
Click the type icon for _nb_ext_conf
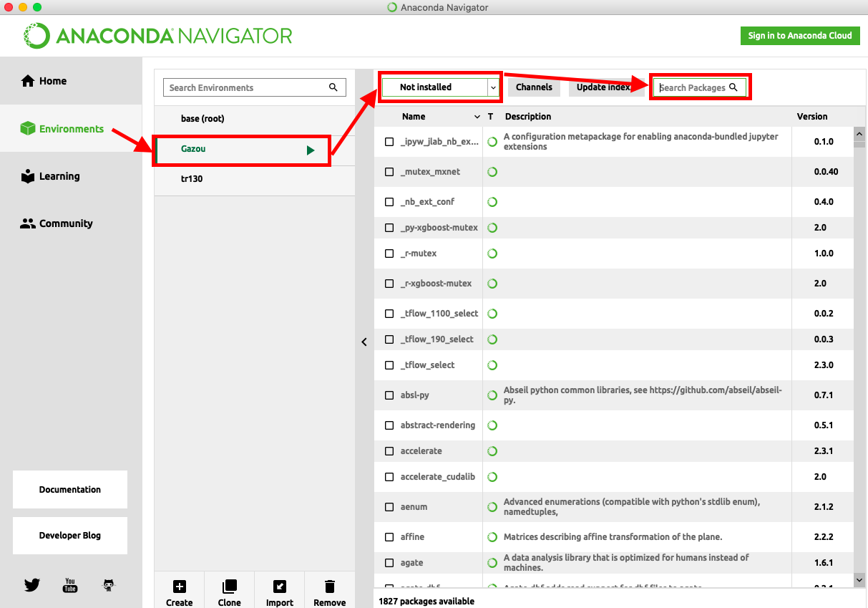[492, 202]
